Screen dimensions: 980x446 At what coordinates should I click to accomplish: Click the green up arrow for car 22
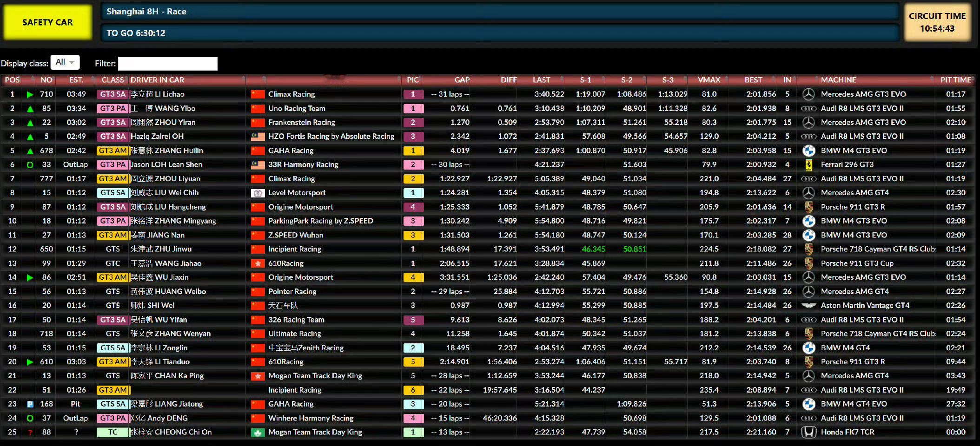[x=30, y=123]
